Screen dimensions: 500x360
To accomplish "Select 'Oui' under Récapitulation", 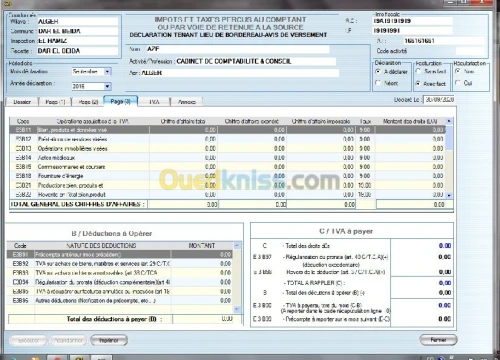I will click(458, 83).
